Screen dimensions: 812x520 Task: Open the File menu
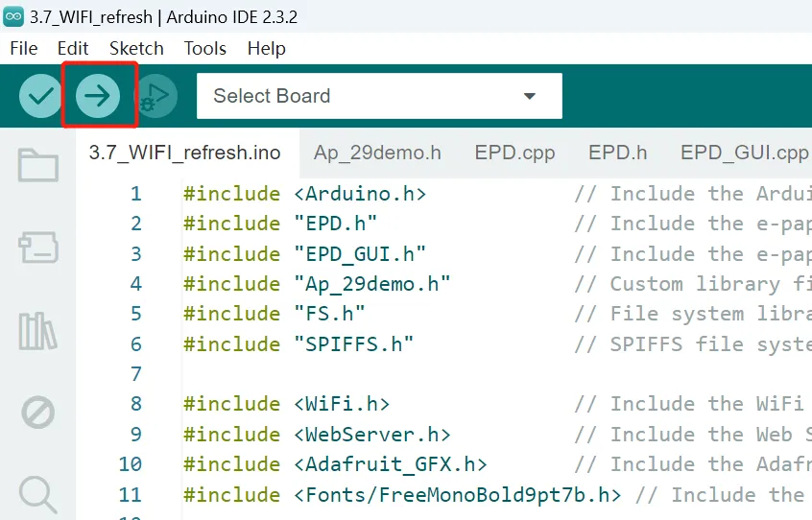click(24, 49)
